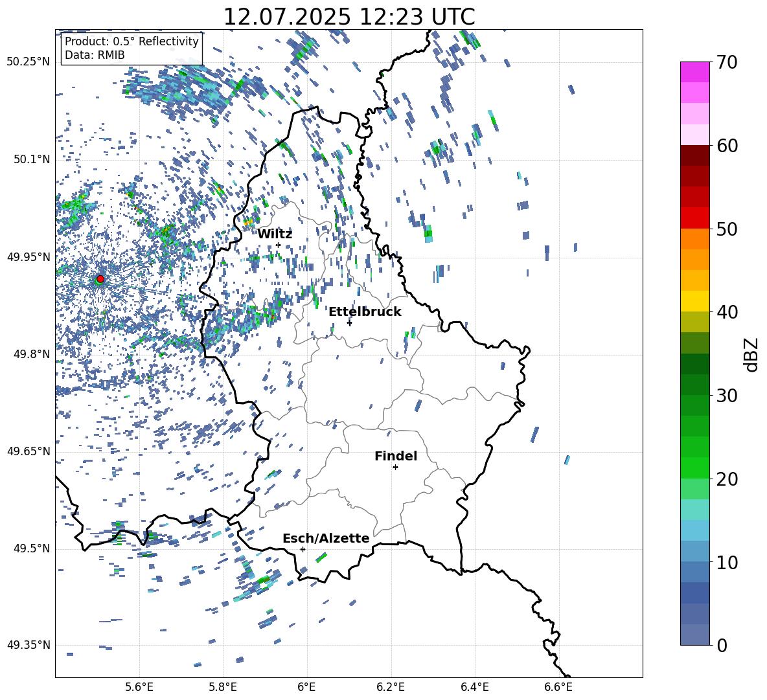The width and height of the screenshot is (767, 700).
Task: Click the 70 colorbar tick label
Action: [727, 63]
